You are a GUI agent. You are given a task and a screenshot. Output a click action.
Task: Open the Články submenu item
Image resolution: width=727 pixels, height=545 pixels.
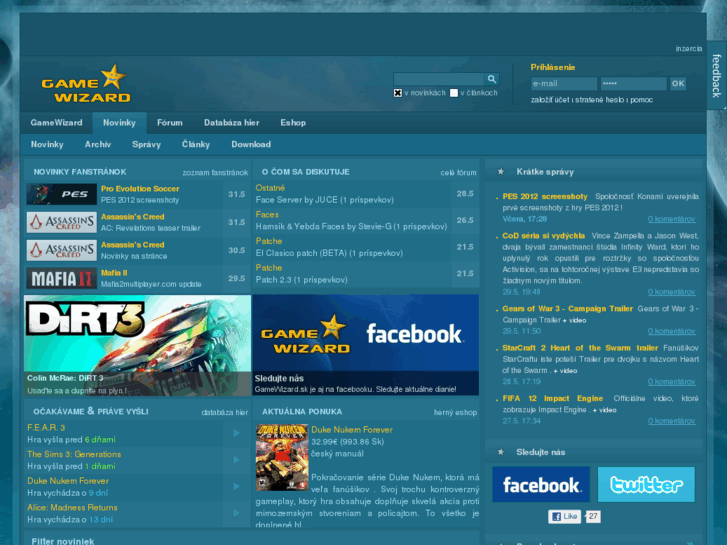click(196, 144)
